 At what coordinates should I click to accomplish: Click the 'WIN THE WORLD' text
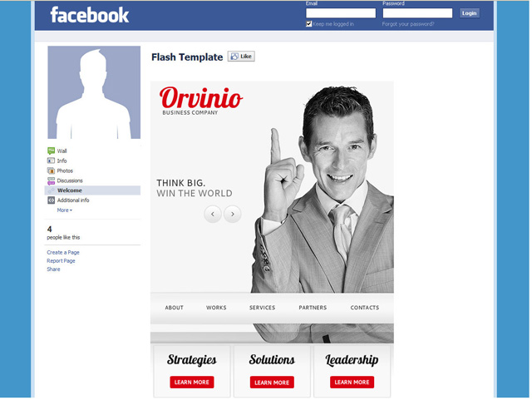(x=195, y=194)
